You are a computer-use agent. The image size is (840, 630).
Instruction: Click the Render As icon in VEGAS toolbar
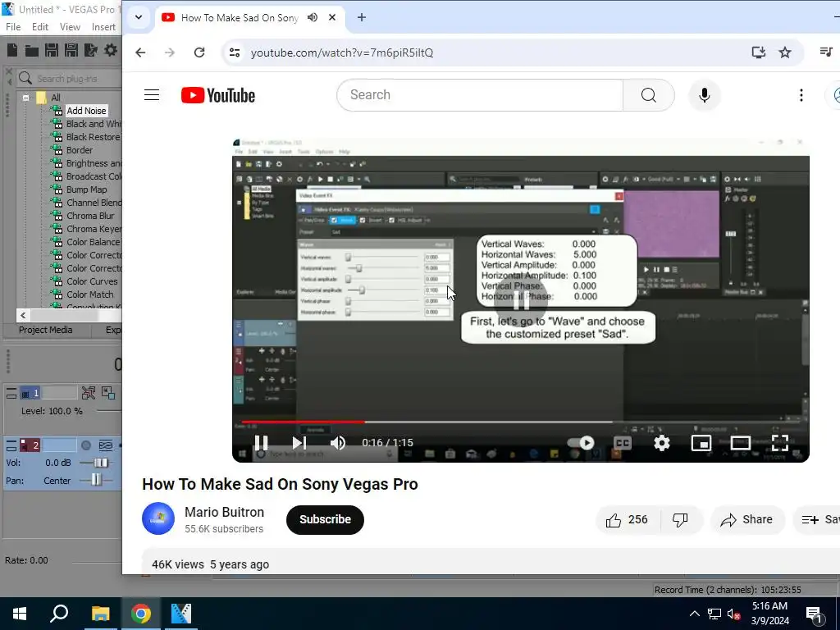(91, 50)
